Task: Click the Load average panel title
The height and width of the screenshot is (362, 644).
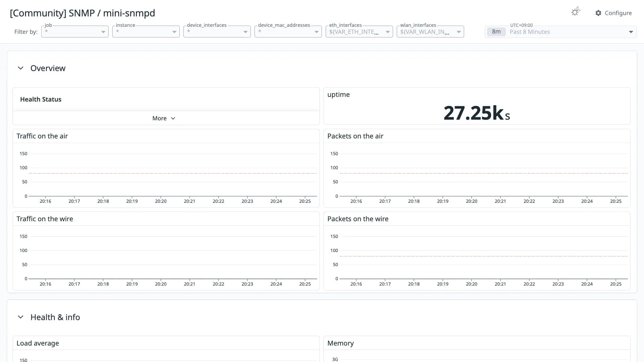Action: (x=38, y=343)
